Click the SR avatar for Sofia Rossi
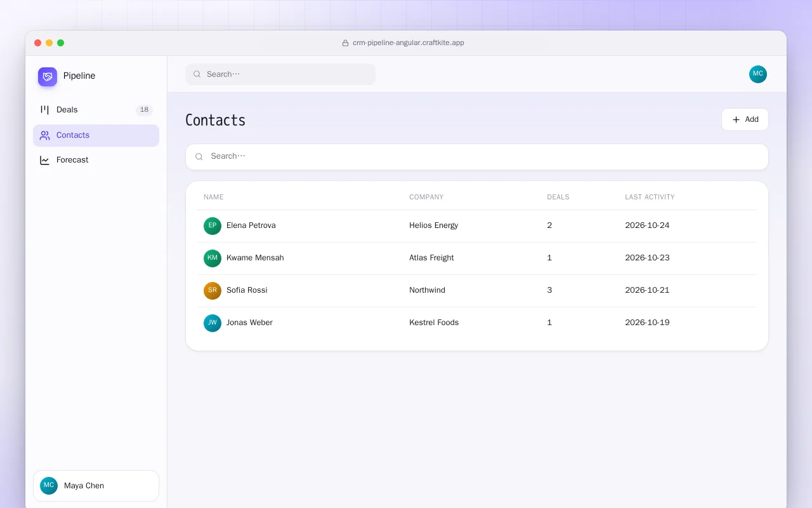Viewport: 812px width, 508px height. [213, 291]
